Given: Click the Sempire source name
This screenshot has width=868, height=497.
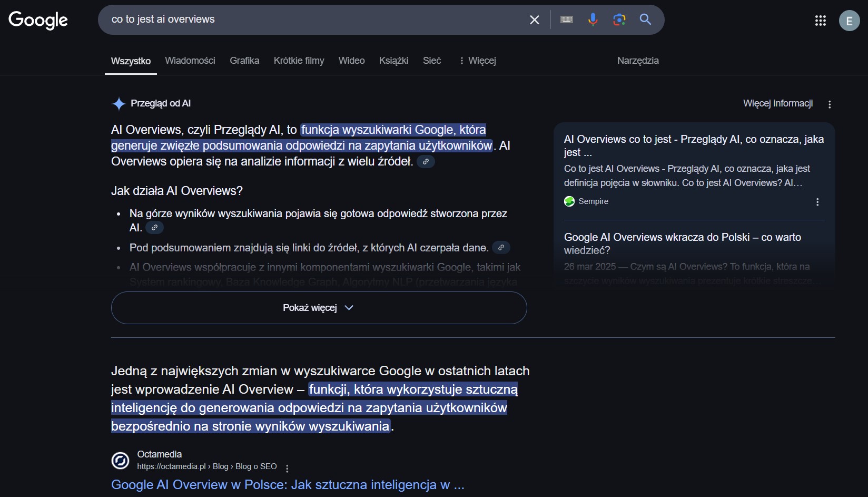Looking at the screenshot, I should (593, 201).
